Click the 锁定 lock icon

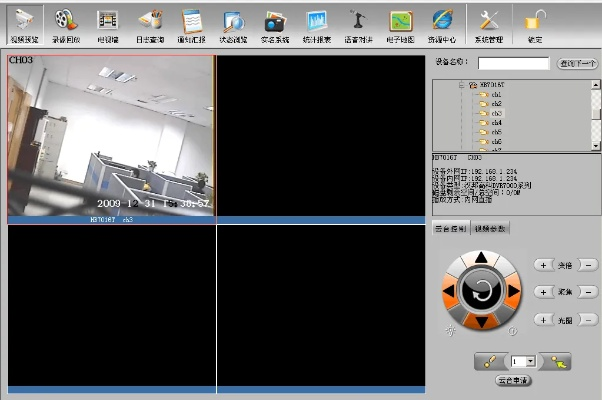pos(534,25)
